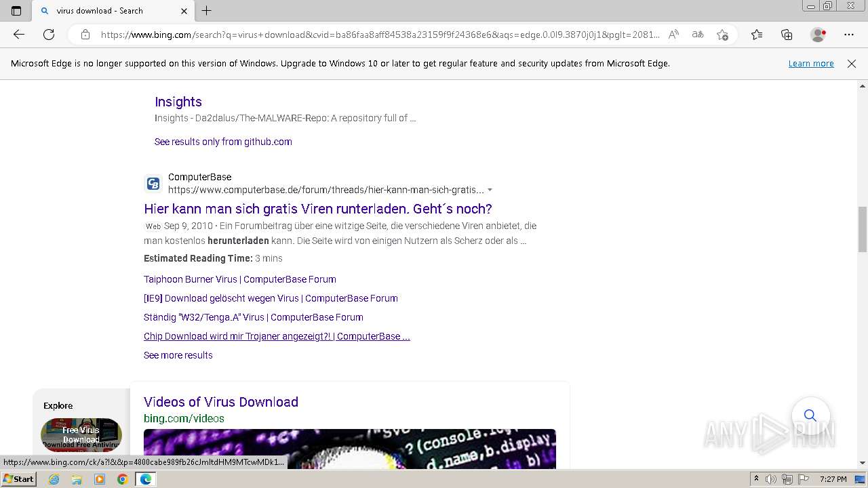This screenshot has width=868, height=488.
Task: Open the volume speaker tray icon
Action: (x=771, y=479)
